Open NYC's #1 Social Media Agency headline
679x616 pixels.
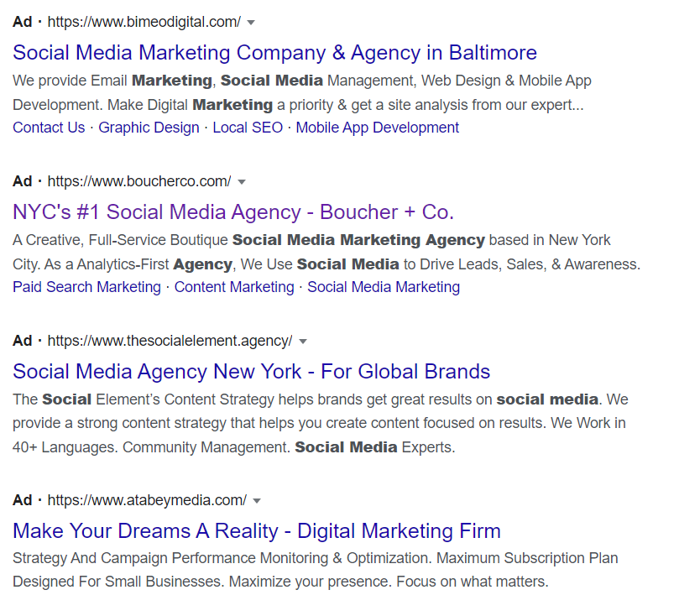click(x=233, y=212)
